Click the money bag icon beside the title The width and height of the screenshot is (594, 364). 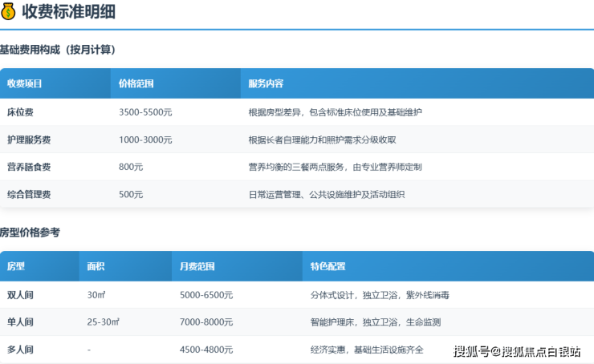[x=9, y=13]
